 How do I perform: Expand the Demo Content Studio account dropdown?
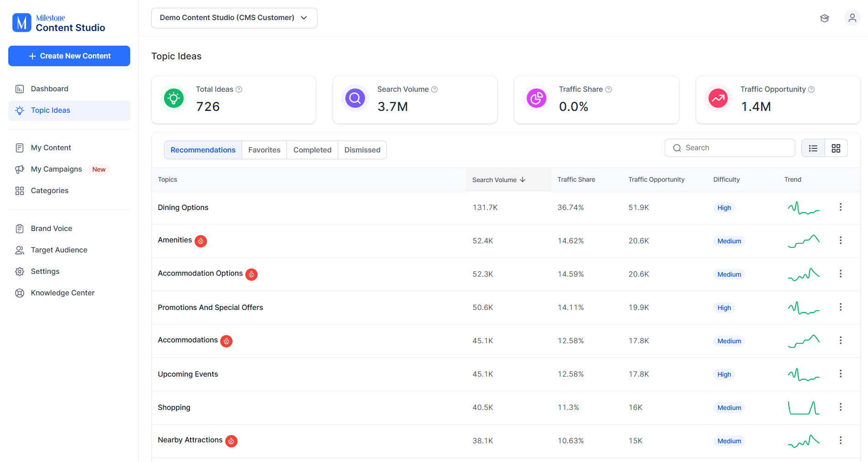(234, 18)
